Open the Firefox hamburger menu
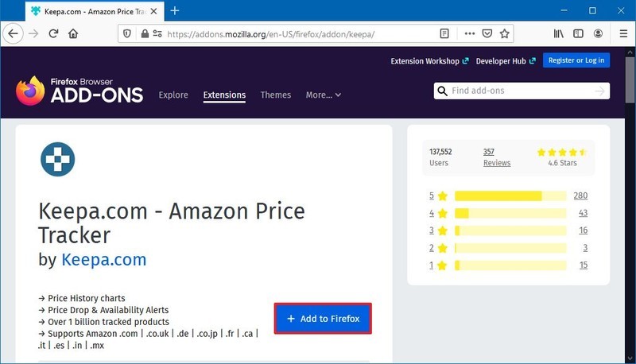 click(x=623, y=33)
